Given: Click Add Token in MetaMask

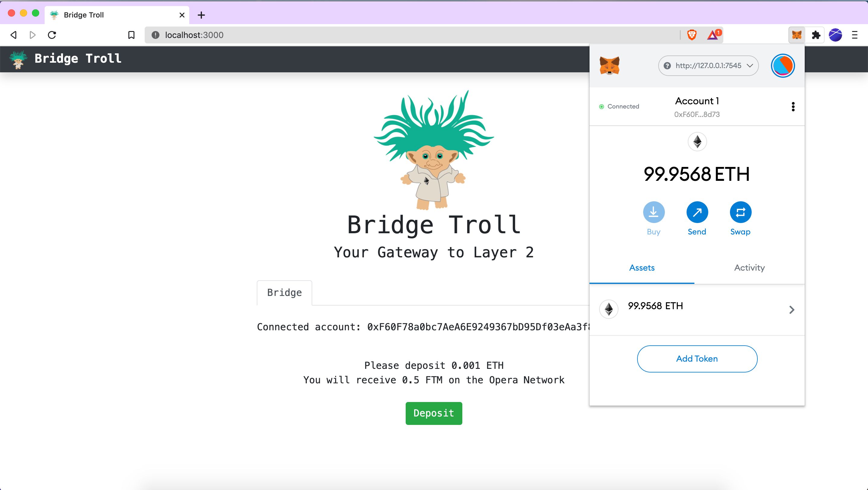Looking at the screenshot, I should [x=697, y=359].
